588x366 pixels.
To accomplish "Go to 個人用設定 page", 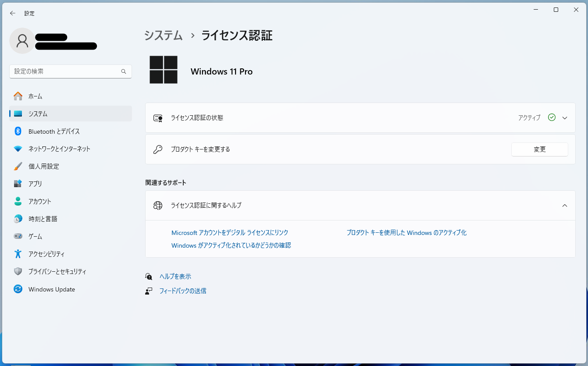I will (x=71, y=166).
